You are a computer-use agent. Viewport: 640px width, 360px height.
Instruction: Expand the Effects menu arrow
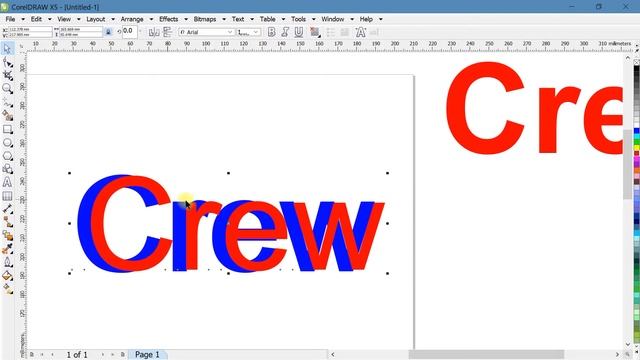point(186,19)
